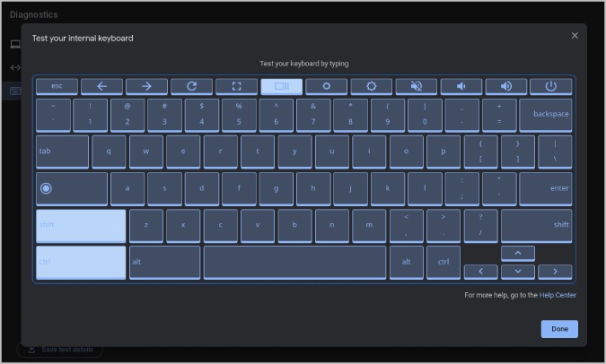Viewport: 606px width, 364px height.
Task: Click the power key icon
Action: [550, 86]
